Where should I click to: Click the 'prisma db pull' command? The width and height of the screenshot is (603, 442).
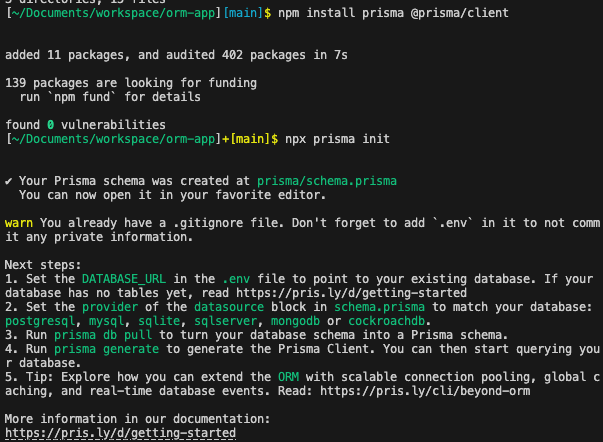103,335
